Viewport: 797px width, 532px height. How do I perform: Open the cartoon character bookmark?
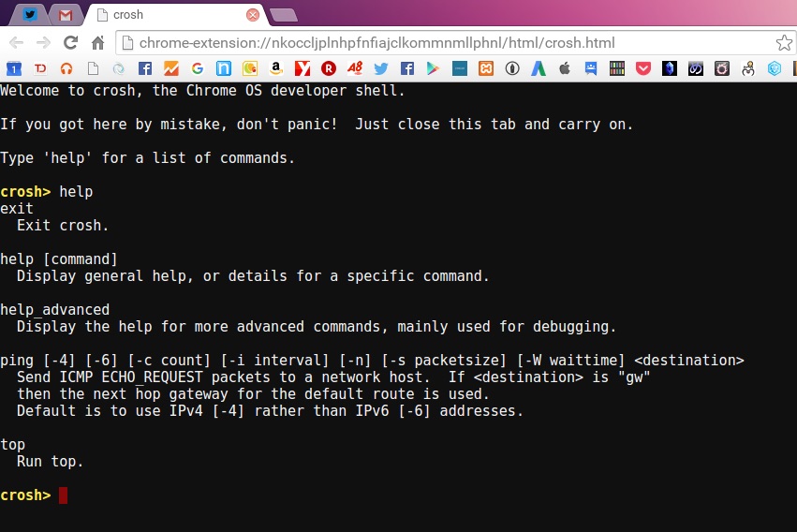coord(748,68)
